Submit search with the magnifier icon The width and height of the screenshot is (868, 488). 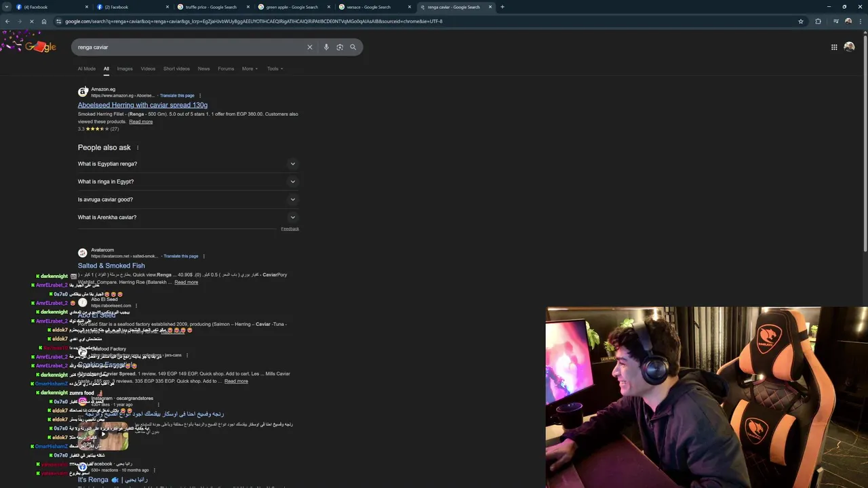click(353, 47)
